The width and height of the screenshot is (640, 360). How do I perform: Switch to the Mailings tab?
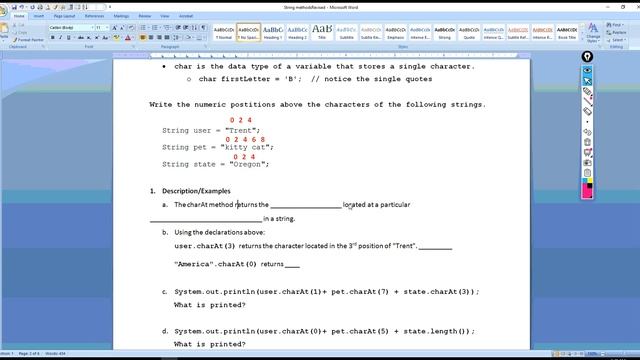[x=121, y=16]
